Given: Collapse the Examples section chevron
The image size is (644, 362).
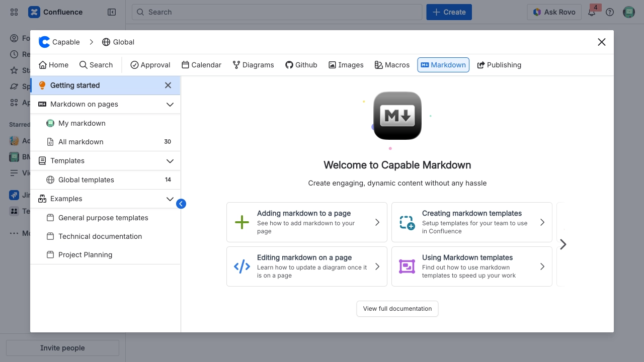Looking at the screenshot, I should pos(170,199).
